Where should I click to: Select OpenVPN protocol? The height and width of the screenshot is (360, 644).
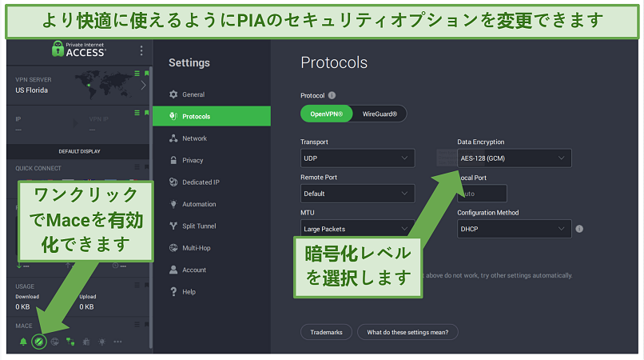click(x=327, y=114)
